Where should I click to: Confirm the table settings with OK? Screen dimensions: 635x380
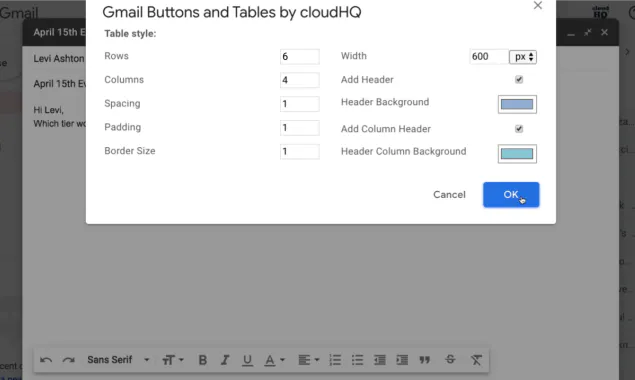pos(511,195)
